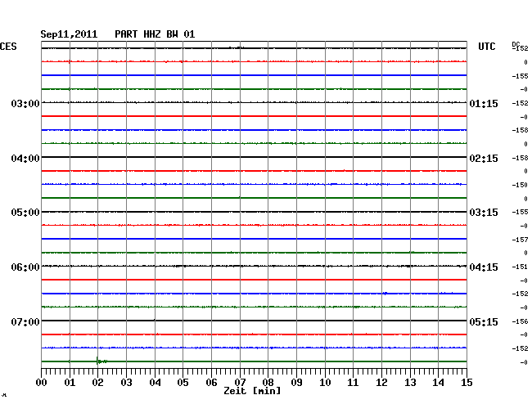Click the UTC column header
The image size is (532, 404).
(487, 47)
